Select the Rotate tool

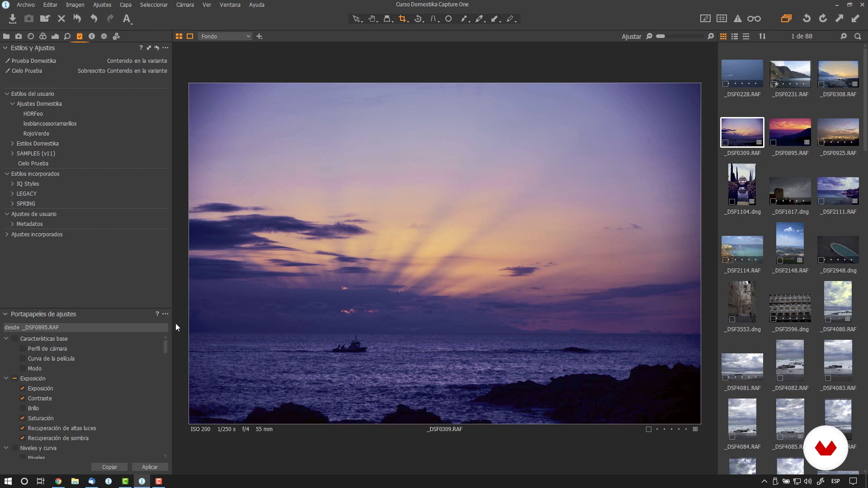coord(419,19)
